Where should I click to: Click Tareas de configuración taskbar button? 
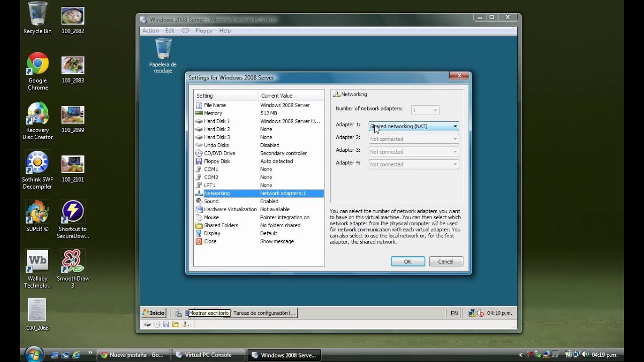click(x=264, y=313)
